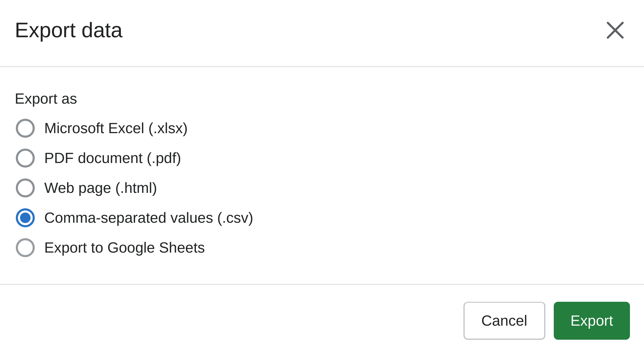Click the Cancel button to abort
The height and width of the screenshot is (352, 644).
coord(504,320)
